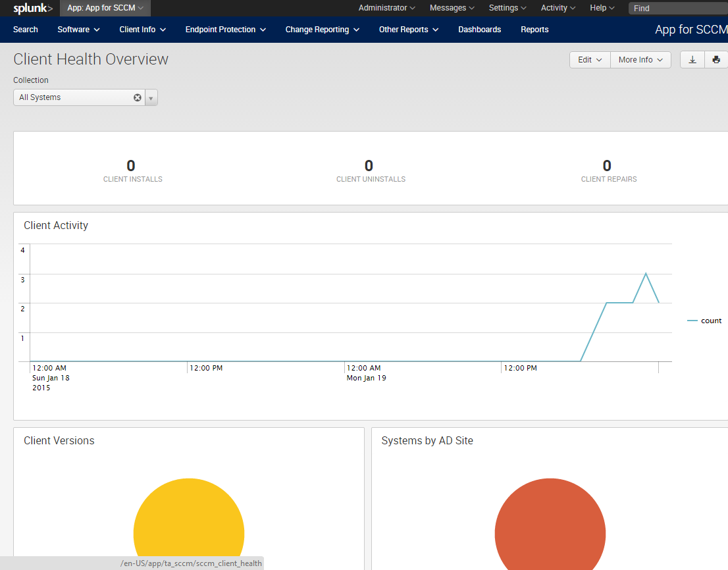The height and width of the screenshot is (570, 728).
Task: Click the Splunk logo
Action: point(33,8)
